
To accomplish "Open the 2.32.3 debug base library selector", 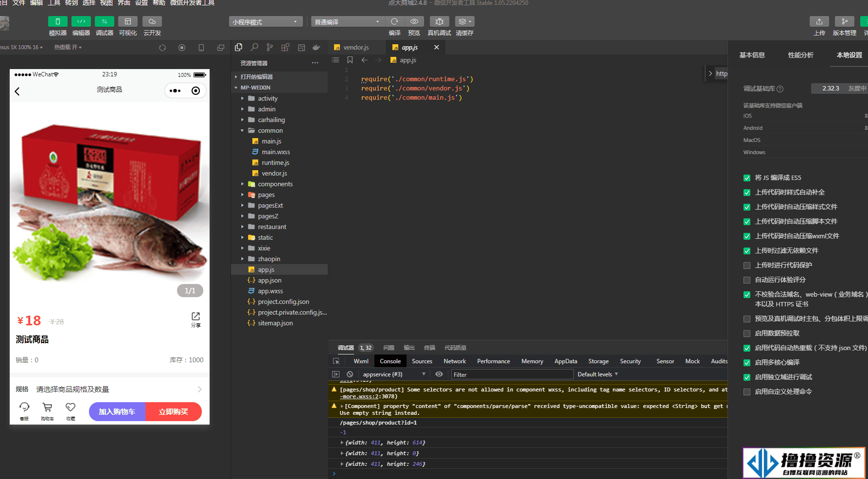I will (x=839, y=89).
